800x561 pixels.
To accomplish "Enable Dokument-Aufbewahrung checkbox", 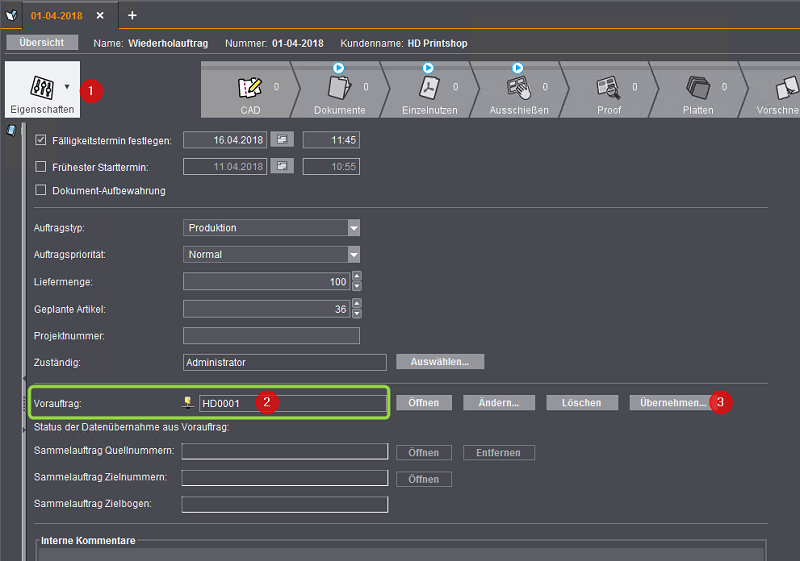I will 41,190.
